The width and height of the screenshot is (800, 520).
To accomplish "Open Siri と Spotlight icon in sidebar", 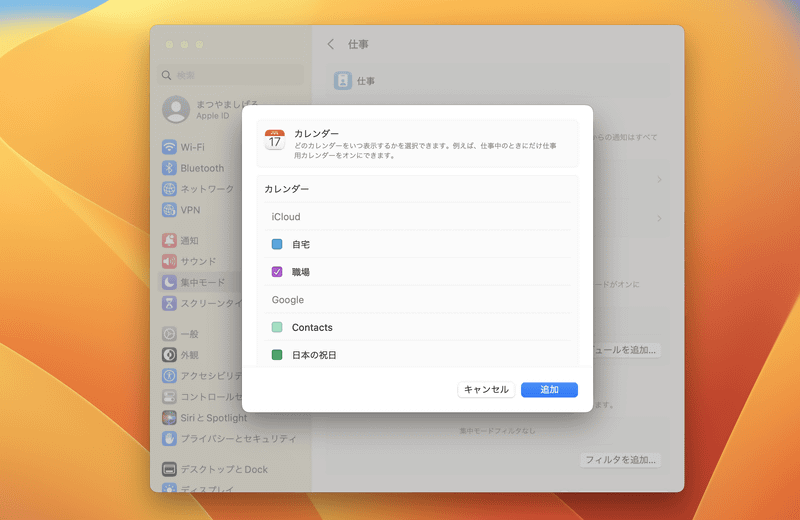I will click(169, 417).
